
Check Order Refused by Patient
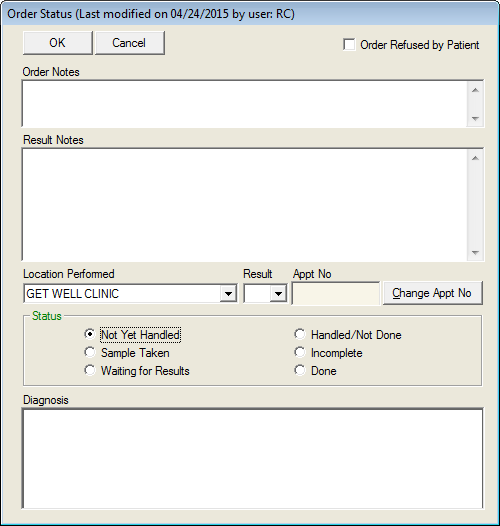(349, 45)
